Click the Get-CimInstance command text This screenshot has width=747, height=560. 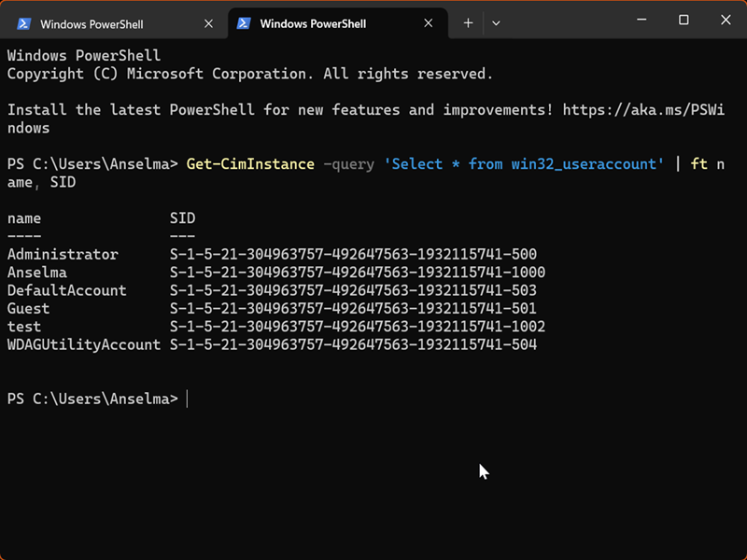coord(250,164)
